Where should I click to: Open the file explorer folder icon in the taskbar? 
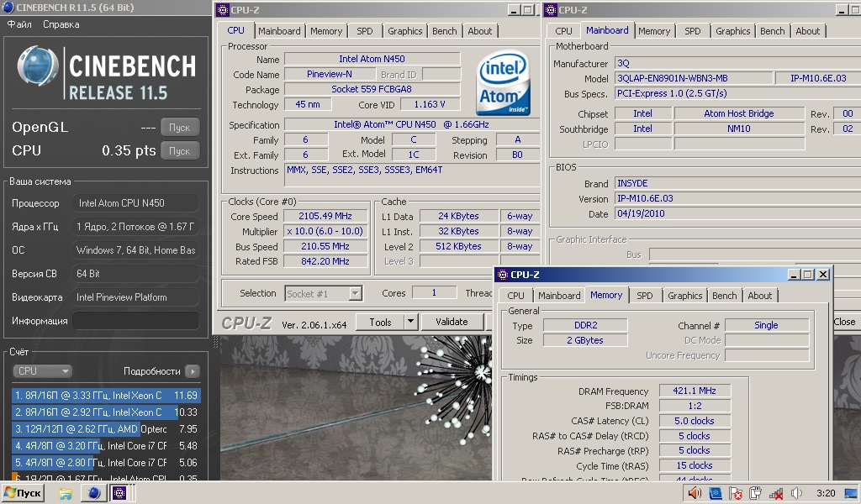pos(66,494)
